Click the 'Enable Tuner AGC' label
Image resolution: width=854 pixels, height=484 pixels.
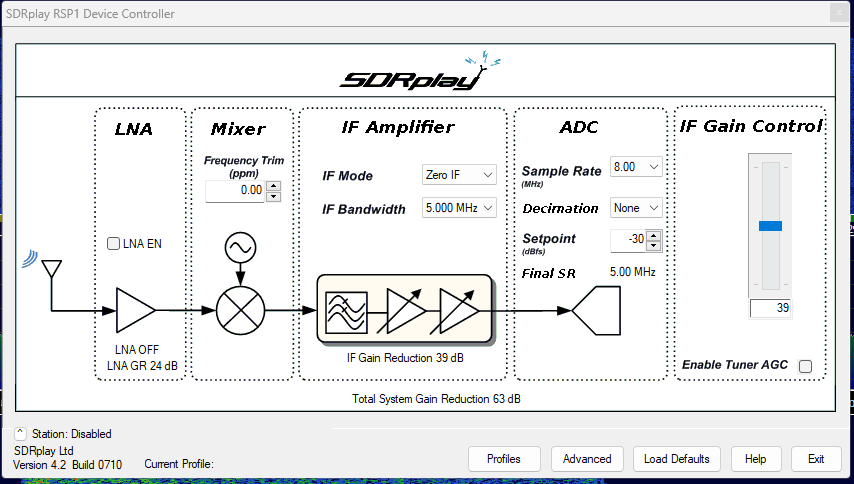click(735, 365)
